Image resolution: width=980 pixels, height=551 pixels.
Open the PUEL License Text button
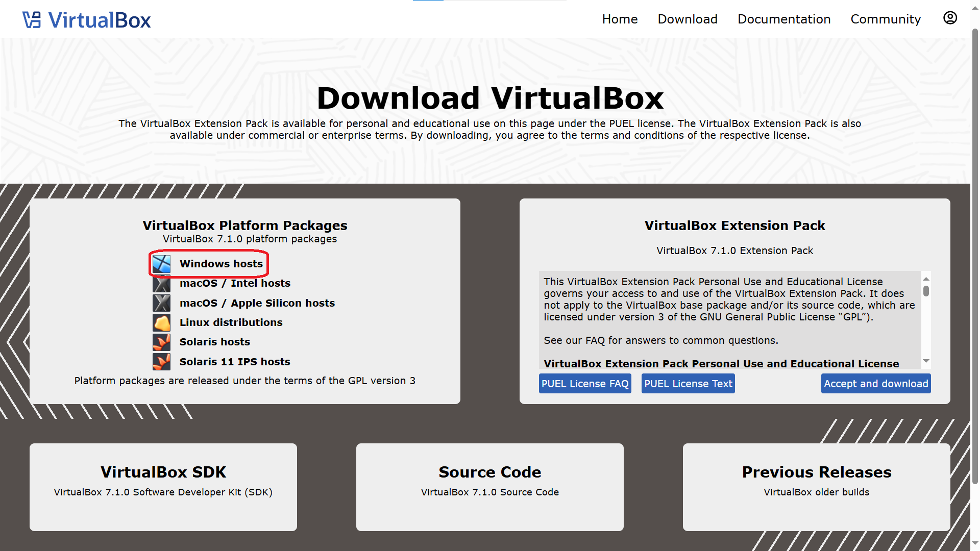(688, 384)
